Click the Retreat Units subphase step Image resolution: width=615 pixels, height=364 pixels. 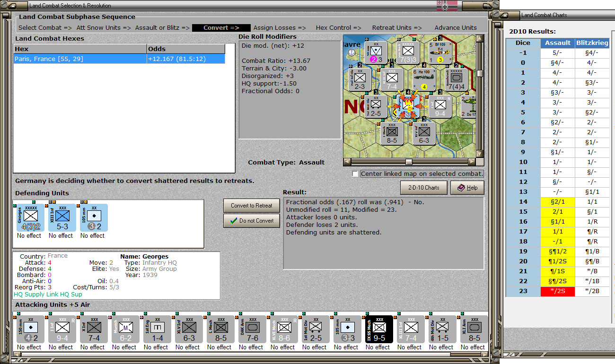point(396,28)
